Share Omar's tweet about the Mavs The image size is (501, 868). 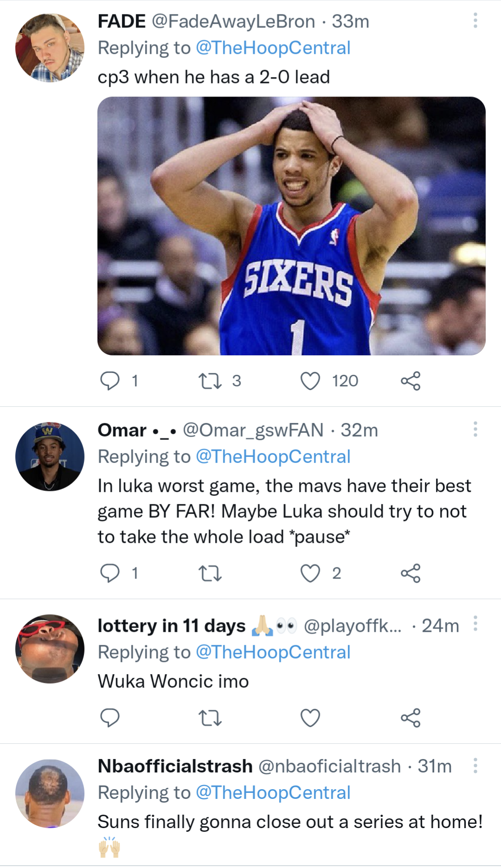click(410, 573)
